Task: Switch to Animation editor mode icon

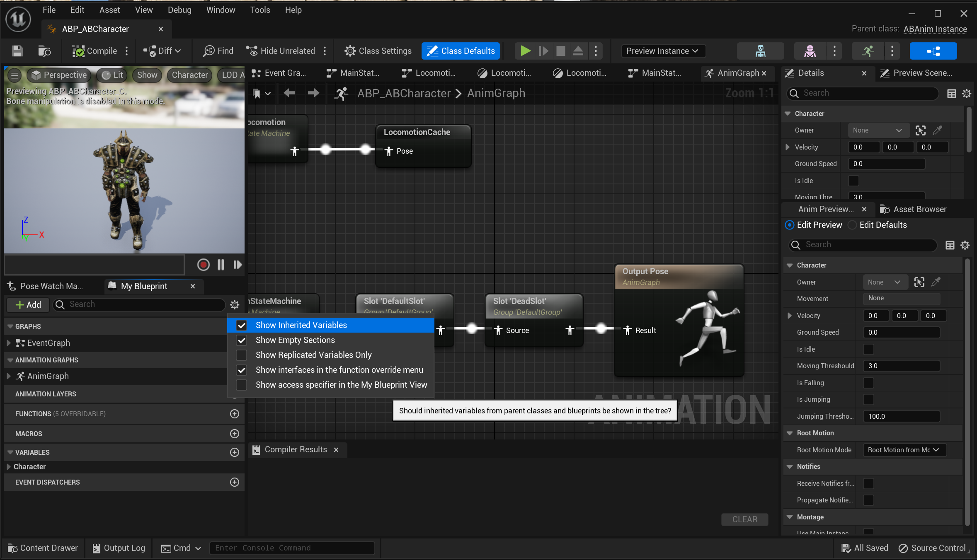Action: tap(868, 51)
